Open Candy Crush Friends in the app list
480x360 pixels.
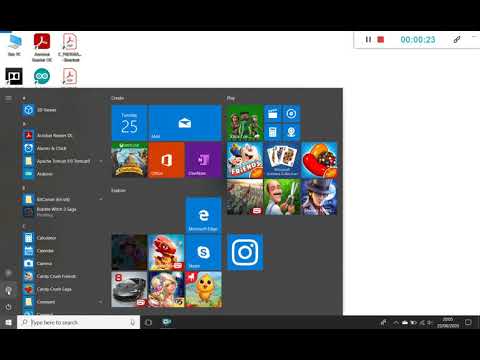[x=62, y=276]
